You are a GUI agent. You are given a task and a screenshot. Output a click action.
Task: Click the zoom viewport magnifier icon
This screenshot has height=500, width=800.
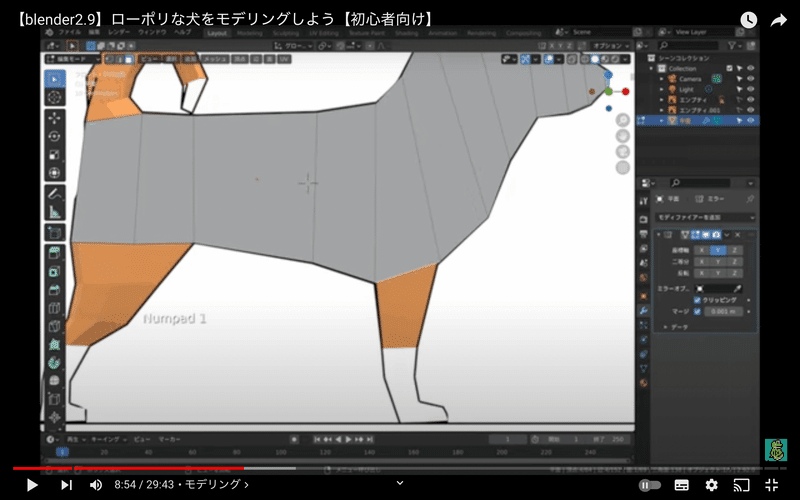[622, 120]
